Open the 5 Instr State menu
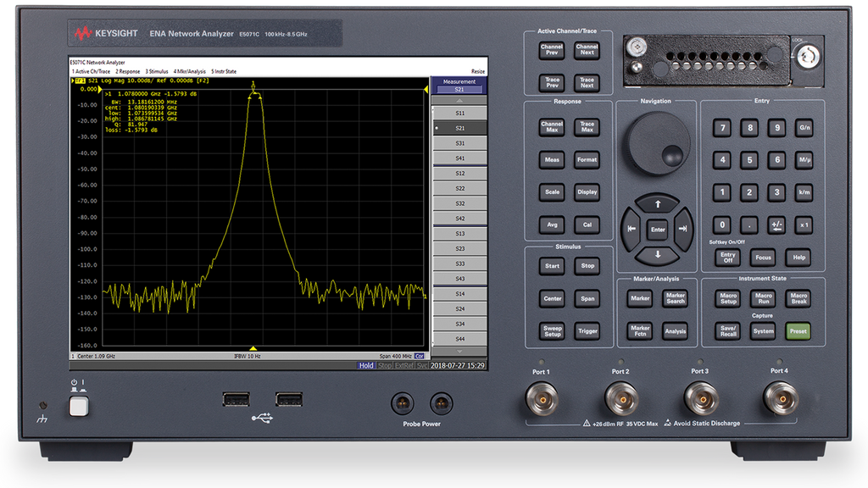This screenshot has height=488, width=868. pos(223,70)
